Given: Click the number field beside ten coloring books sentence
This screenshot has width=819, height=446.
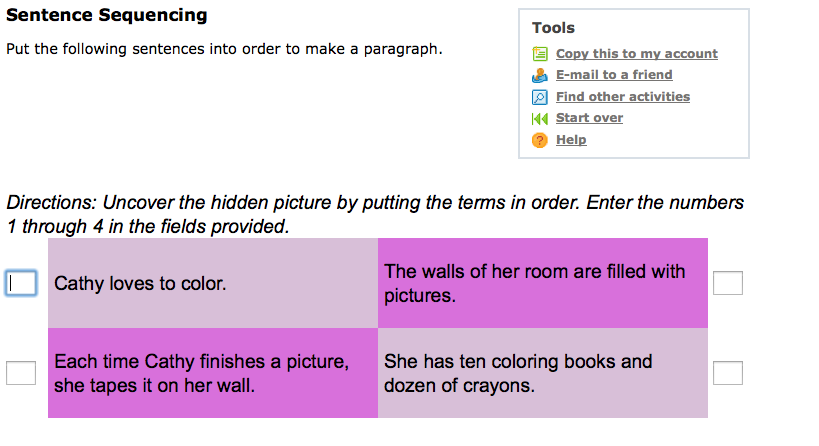Looking at the screenshot, I should tap(728, 373).
